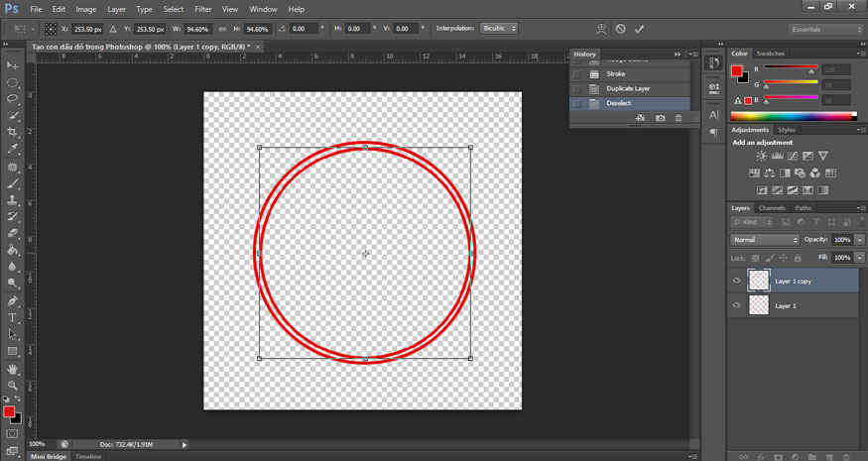868x461 pixels.
Task: Open the Layer menu
Action: [116, 9]
